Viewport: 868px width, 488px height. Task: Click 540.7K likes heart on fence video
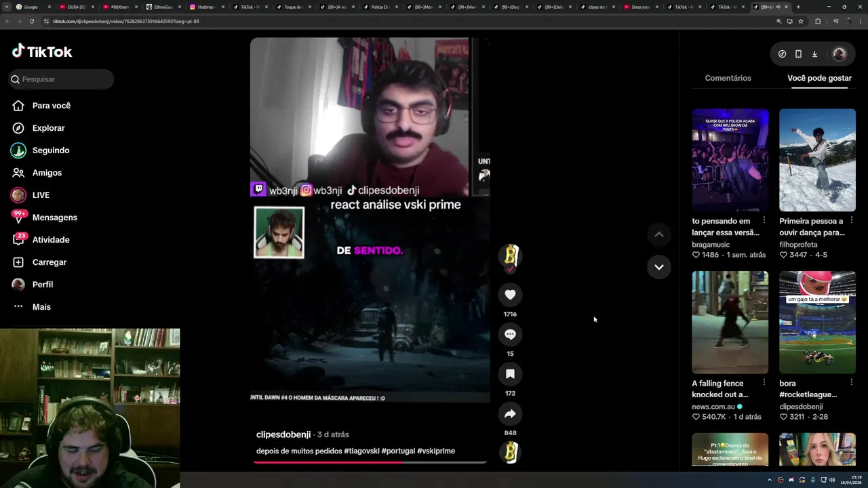click(x=696, y=417)
